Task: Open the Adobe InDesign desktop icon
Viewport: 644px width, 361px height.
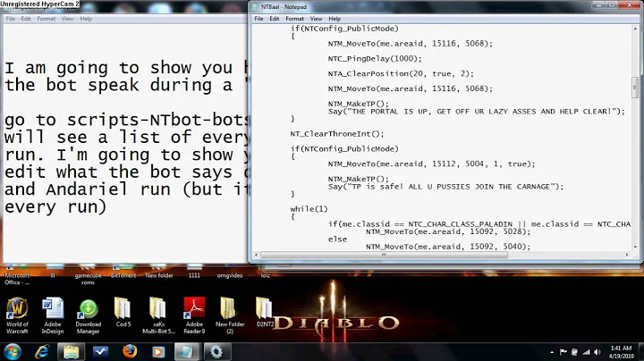Action: pos(53,315)
